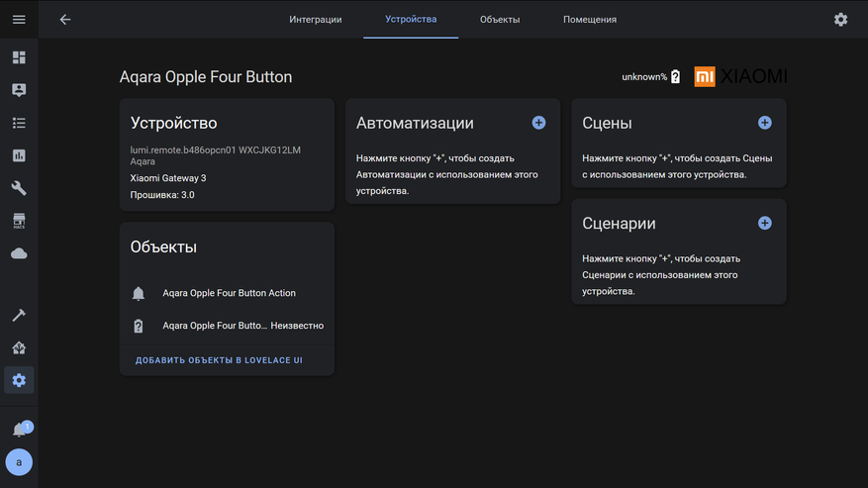Screen dimensions: 868x488
Task: Open the Map person sidebar icon
Action: (19, 90)
